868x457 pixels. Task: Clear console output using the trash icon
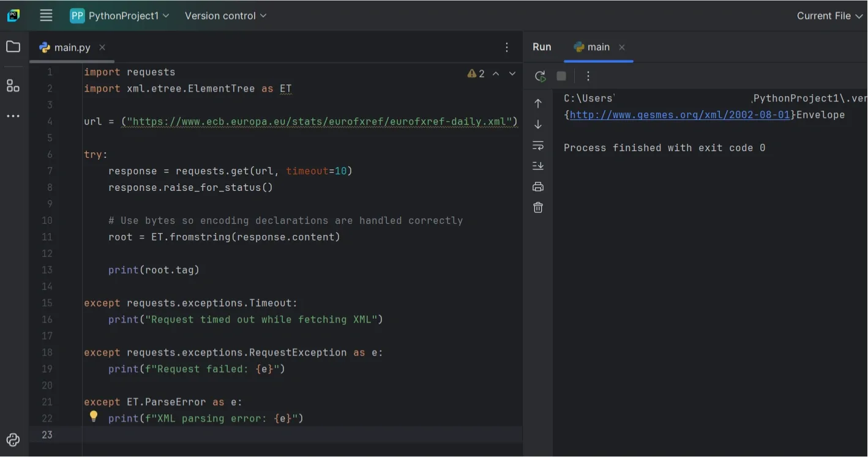click(537, 207)
